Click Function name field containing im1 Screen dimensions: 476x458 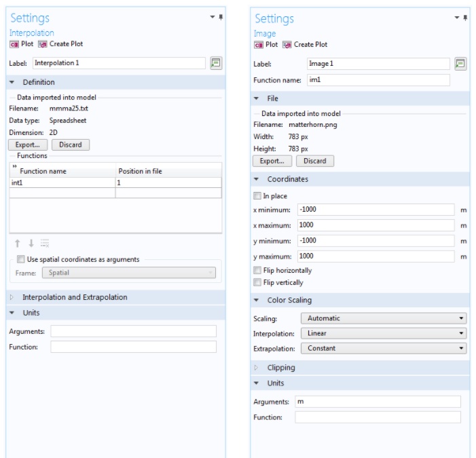(378, 80)
